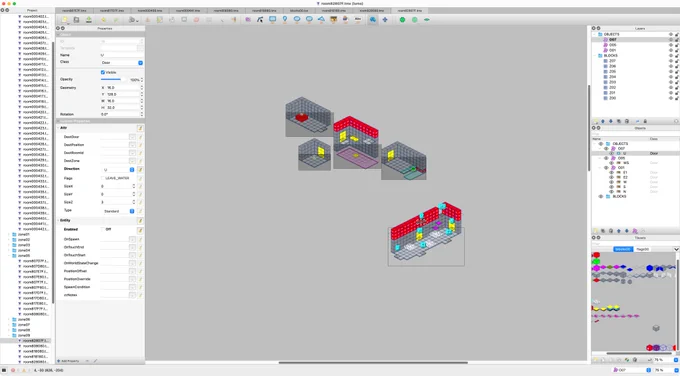
Task: Click the X geometry input field
Action: (123, 88)
